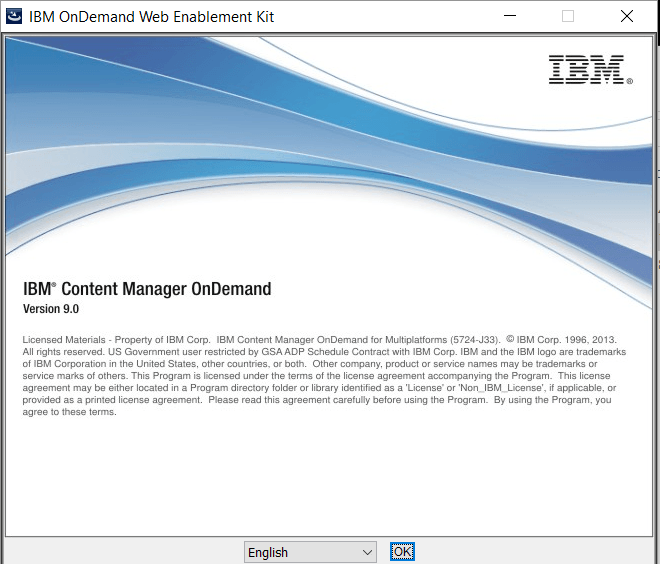Close the IBM OnDemand Web Enablement Kit window

click(x=627, y=16)
